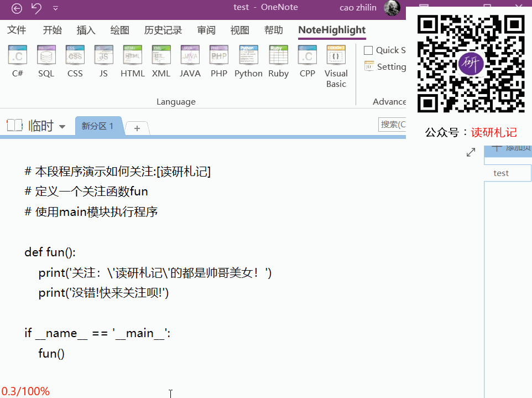
Task: Select the Python language highlight icon
Action: click(248, 61)
